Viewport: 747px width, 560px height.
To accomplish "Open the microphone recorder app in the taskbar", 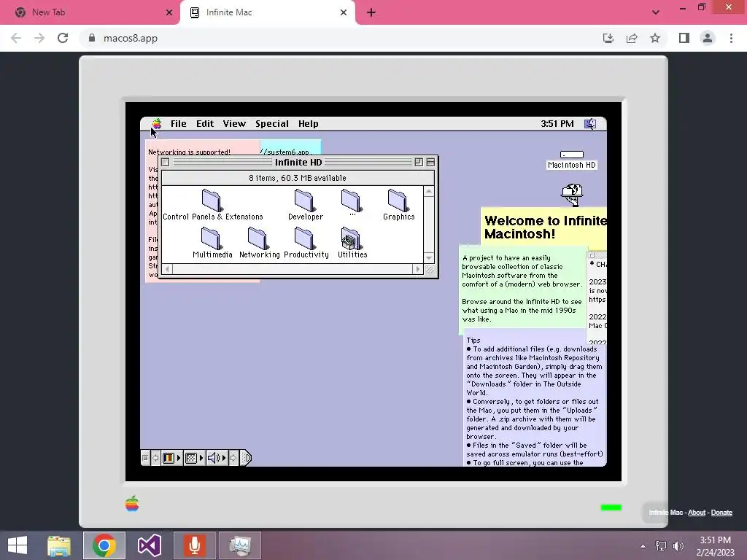I will [194, 545].
